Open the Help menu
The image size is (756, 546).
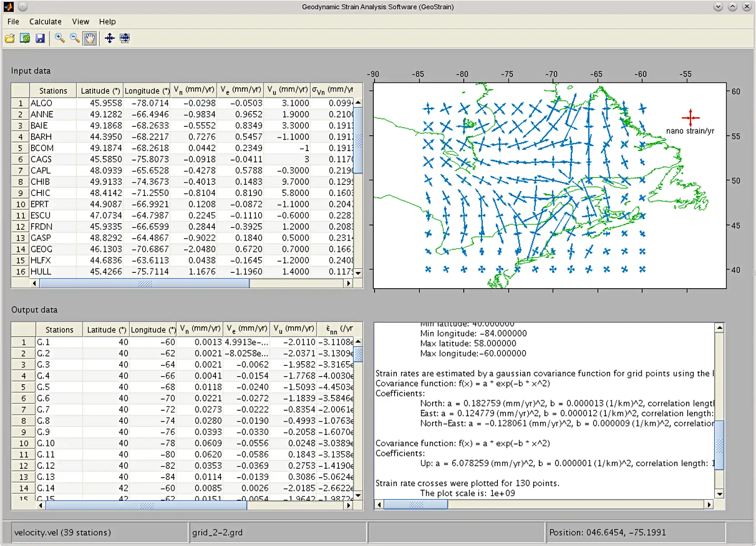pos(107,21)
